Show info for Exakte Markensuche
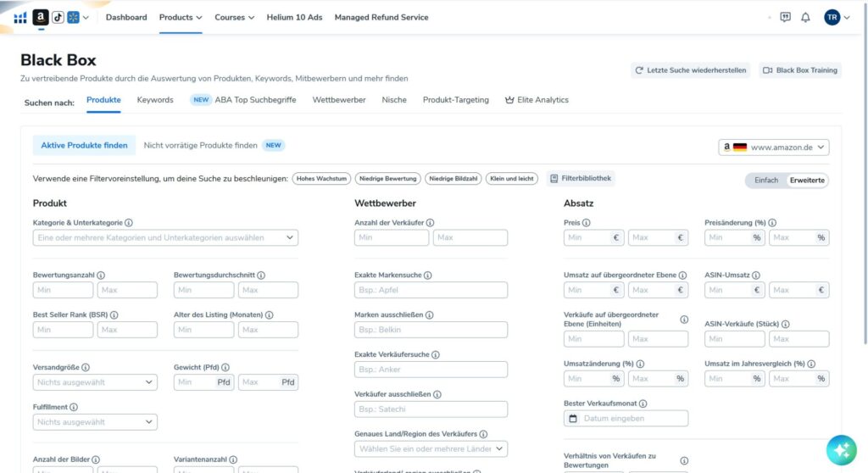 (428, 275)
